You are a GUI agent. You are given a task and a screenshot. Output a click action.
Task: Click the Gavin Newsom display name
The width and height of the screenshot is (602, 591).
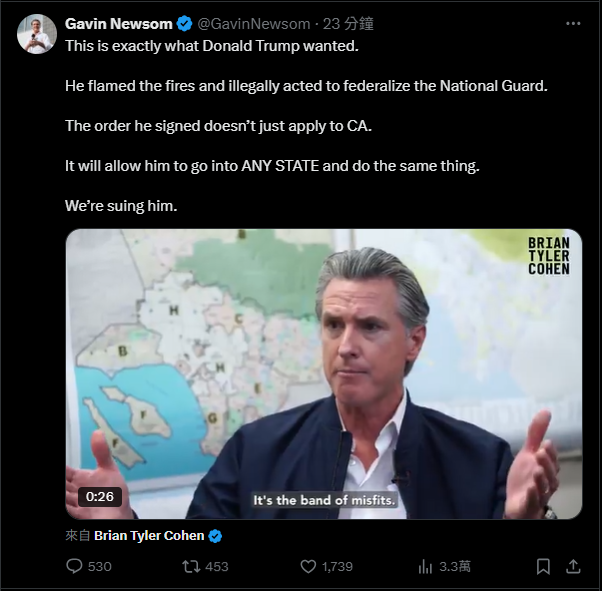(118, 24)
